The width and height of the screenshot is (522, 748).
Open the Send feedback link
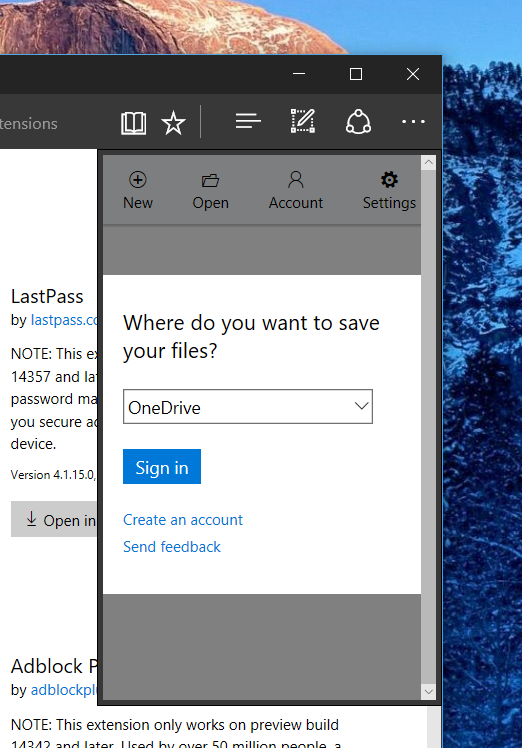pyautogui.click(x=172, y=547)
